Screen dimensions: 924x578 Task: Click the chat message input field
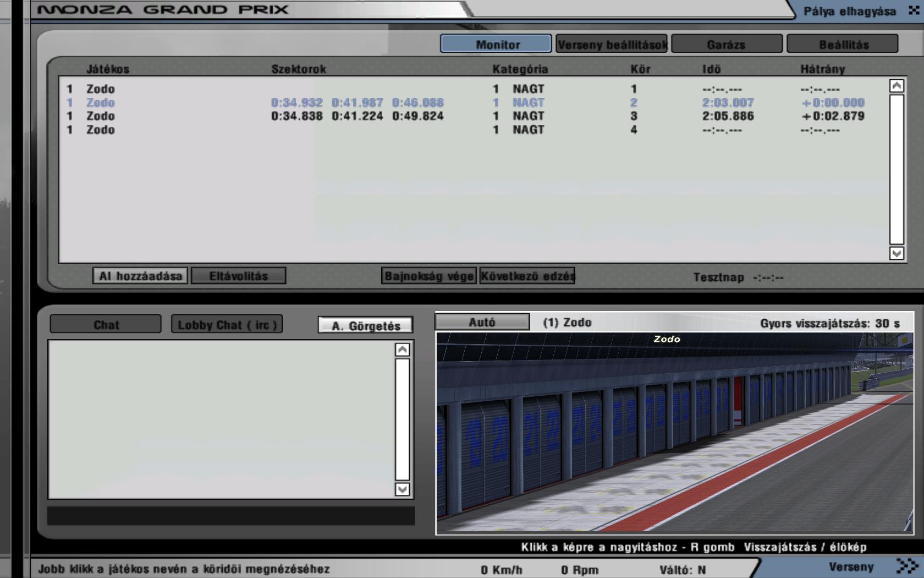coord(231,516)
